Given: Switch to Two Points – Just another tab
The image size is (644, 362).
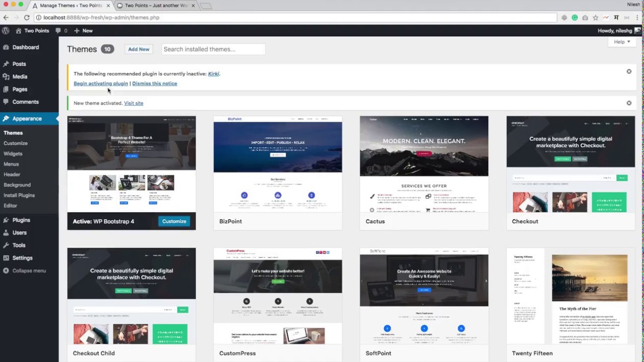Looking at the screenshot, I should pos(156,6).
